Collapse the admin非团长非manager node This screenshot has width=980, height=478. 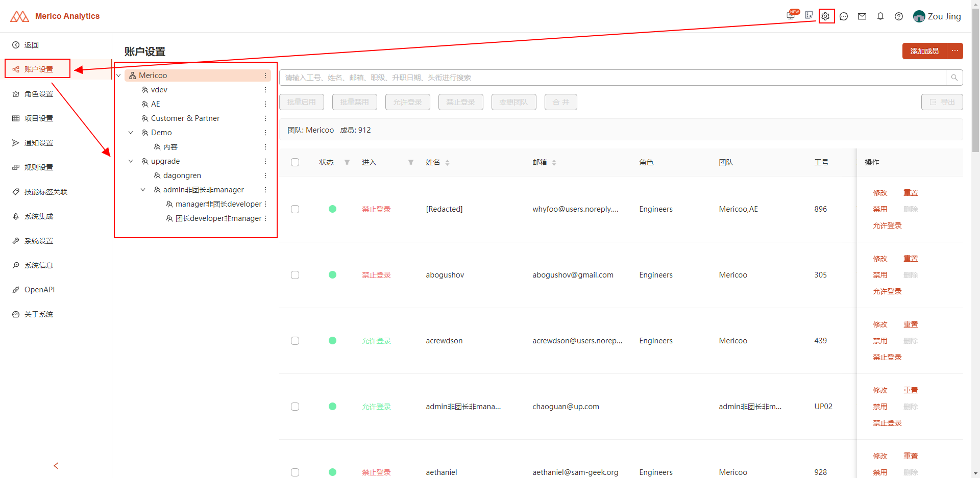(143, 190)
